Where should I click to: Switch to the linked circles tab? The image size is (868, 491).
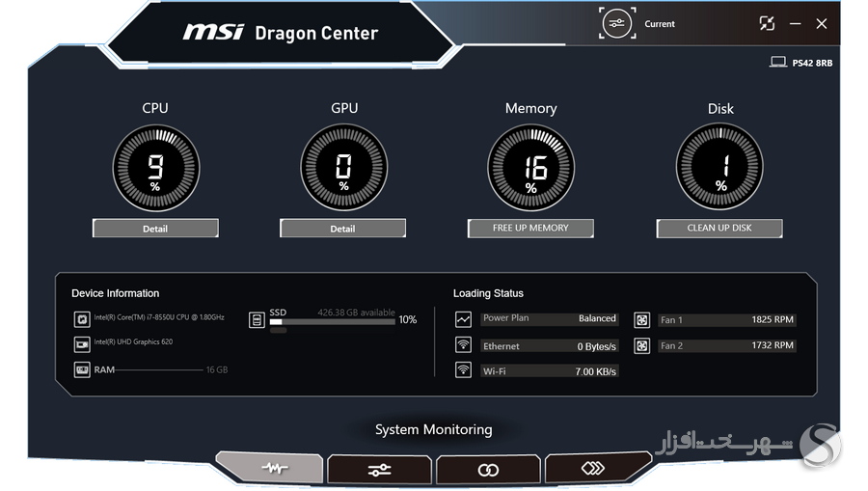[488, 470]
